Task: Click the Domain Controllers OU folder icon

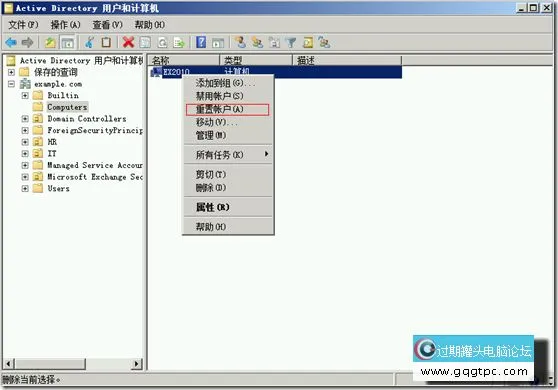Action: pyautogui.click(x=38, y=118)
